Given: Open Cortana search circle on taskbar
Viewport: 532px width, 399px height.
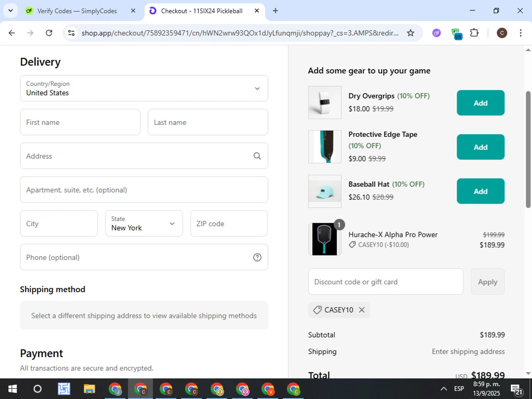Looking at the screenshot, I should 37,389.
